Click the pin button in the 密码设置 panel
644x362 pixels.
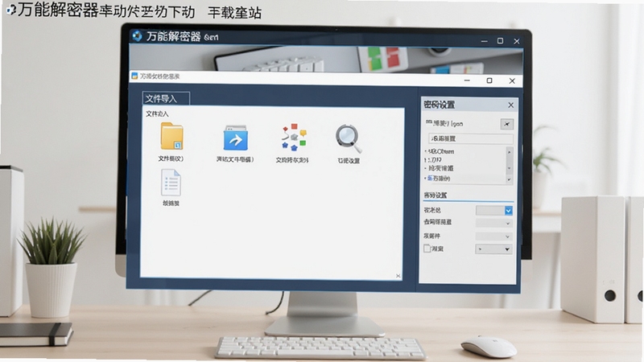coord(507,124)
